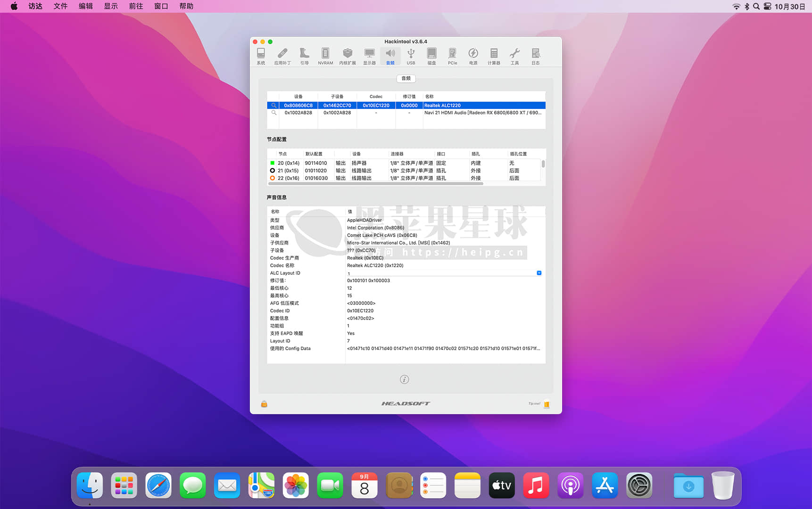Select node 22 (0x16) orange indicator
The width and height of the screenshot is (812, 509).
point(273,178)
